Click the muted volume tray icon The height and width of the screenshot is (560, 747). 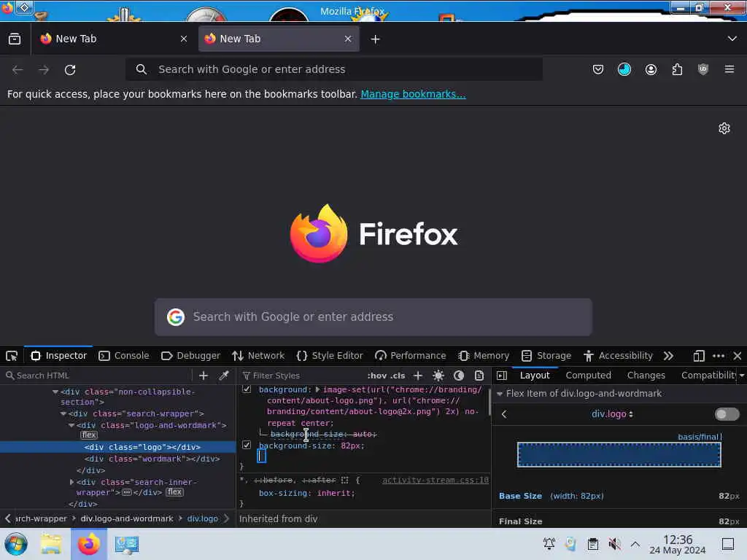(x=614, y=544)
